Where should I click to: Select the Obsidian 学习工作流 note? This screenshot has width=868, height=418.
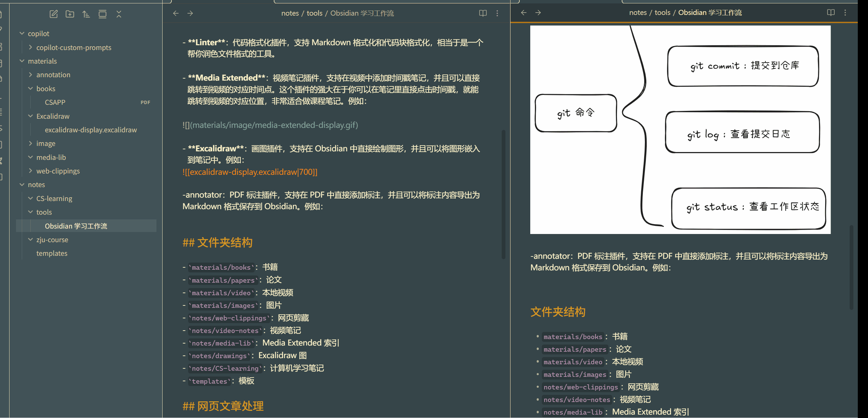pyautogui.click(x=86, y=226)
